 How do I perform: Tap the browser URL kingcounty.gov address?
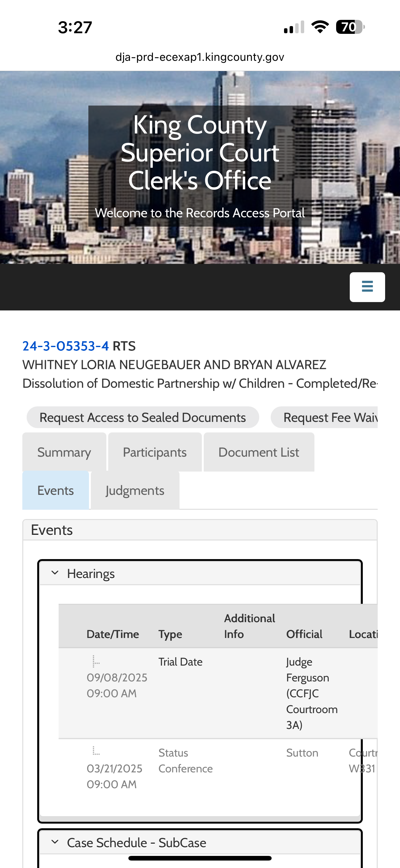pyautogui.click(x=200, y=57)
